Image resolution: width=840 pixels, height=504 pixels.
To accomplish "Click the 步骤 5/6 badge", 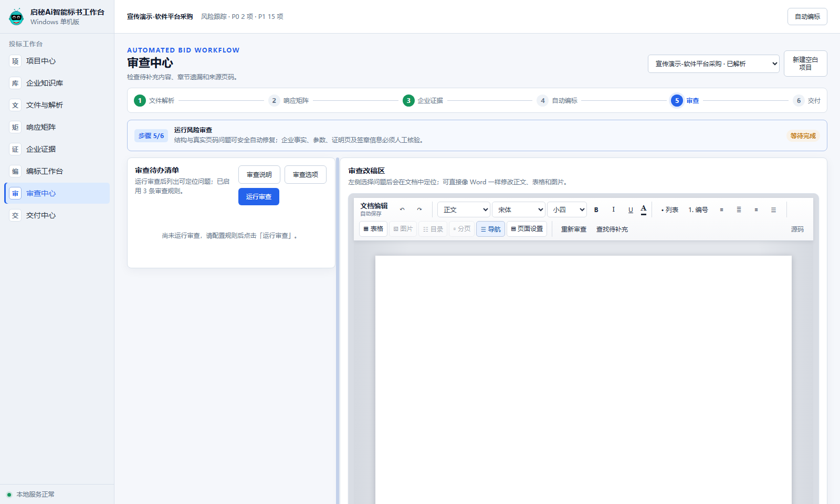I will (151, 135).
